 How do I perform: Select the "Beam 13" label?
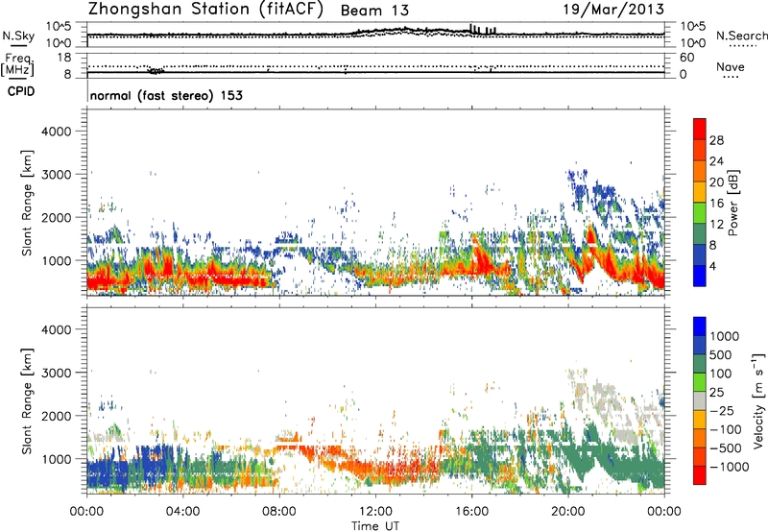coord(374,11)
